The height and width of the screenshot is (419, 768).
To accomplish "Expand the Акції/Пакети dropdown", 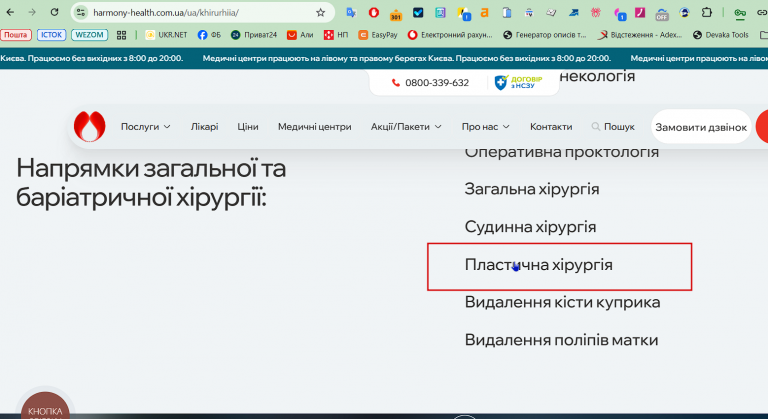I will pyautogui.click(x=406, y=126).
